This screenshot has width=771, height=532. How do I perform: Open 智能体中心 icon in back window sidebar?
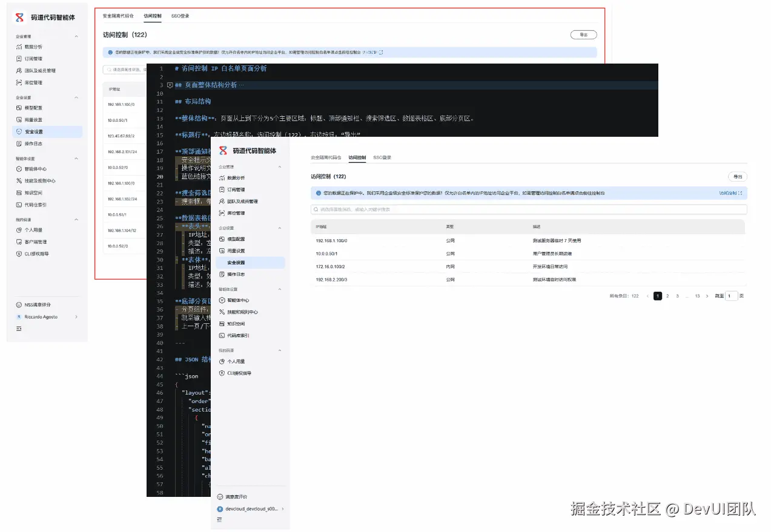[x=19, y=169]
